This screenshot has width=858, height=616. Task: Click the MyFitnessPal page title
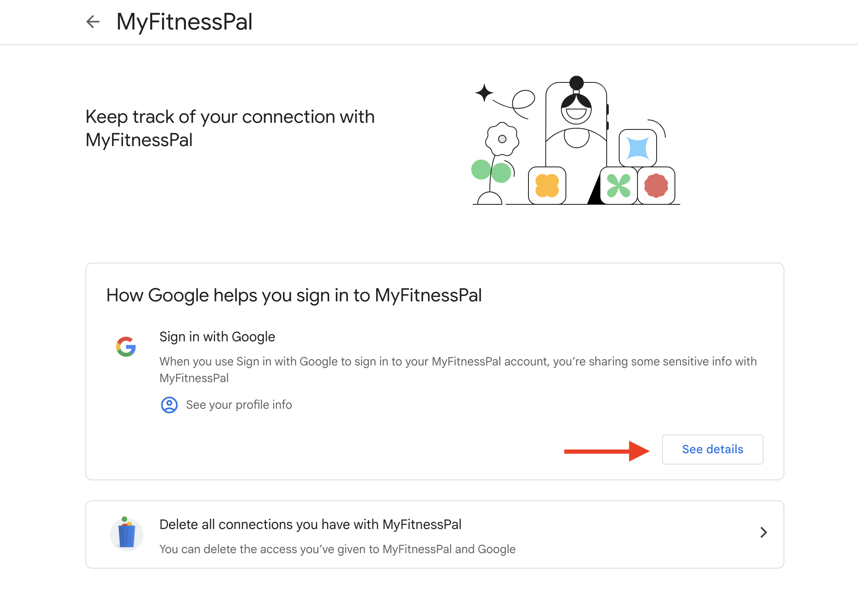[184, 22]
